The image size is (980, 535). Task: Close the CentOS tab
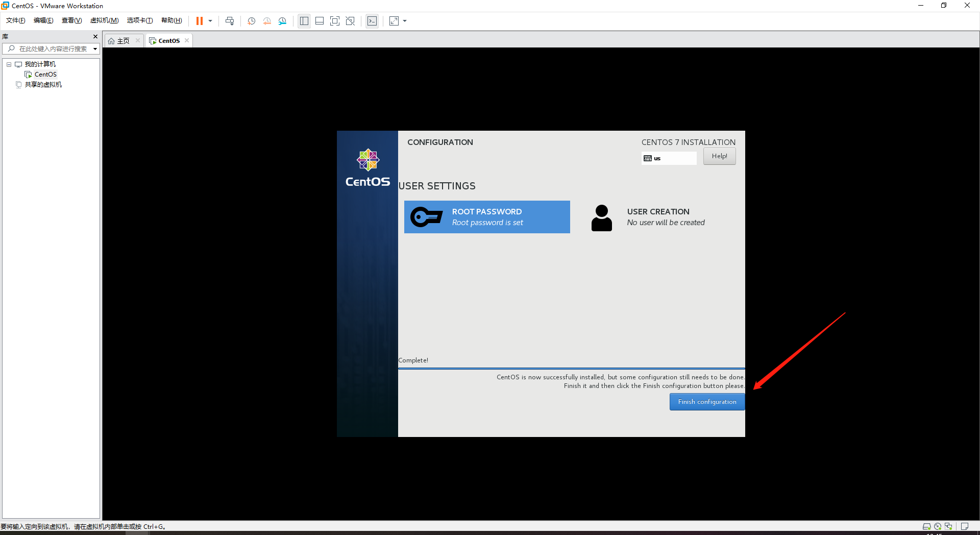click(187, 40)
